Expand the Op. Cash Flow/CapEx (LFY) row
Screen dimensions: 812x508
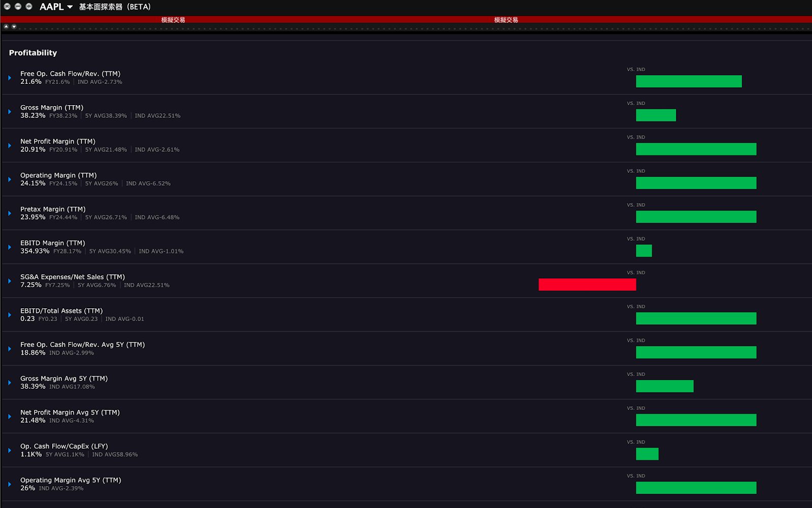click(x=10, y=450)
